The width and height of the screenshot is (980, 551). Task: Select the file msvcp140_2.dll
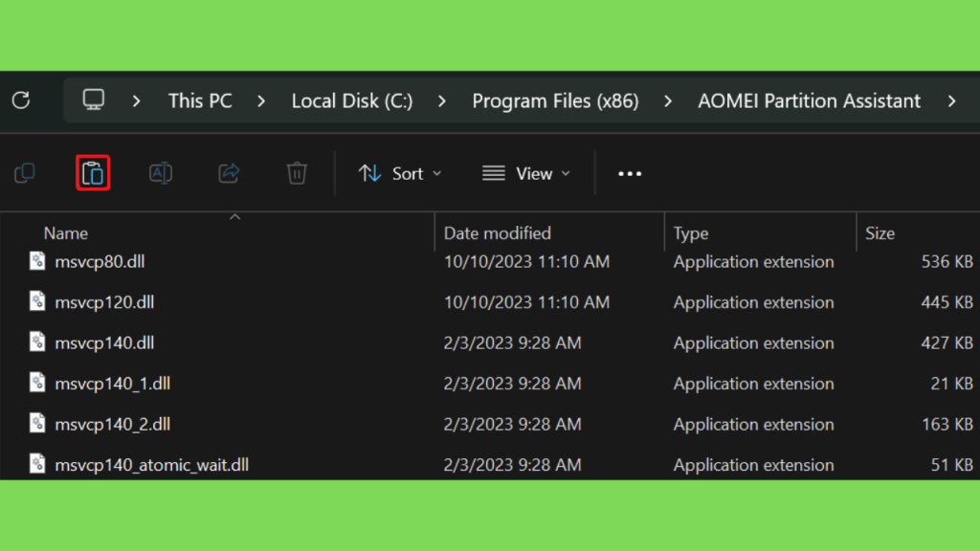click(x=113, y=424)
